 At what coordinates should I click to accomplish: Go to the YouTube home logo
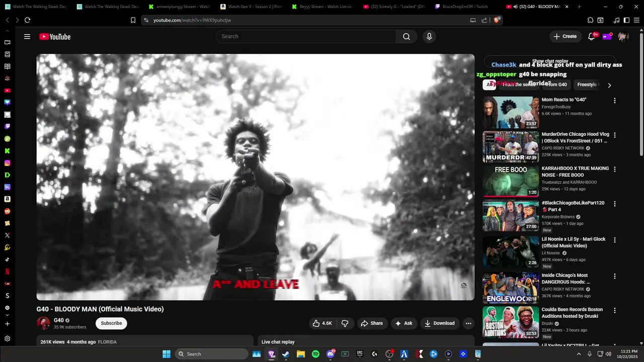55,37
